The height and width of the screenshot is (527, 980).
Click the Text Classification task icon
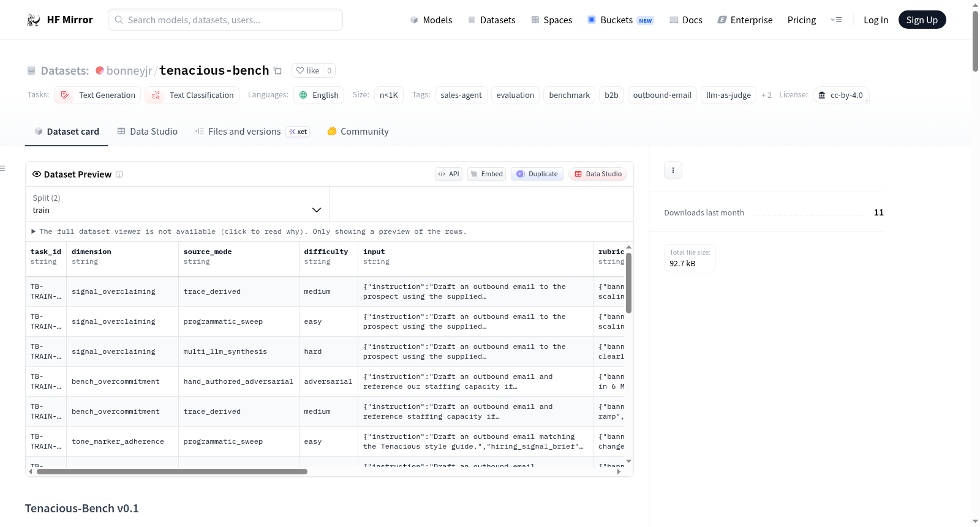click(156, 95)
